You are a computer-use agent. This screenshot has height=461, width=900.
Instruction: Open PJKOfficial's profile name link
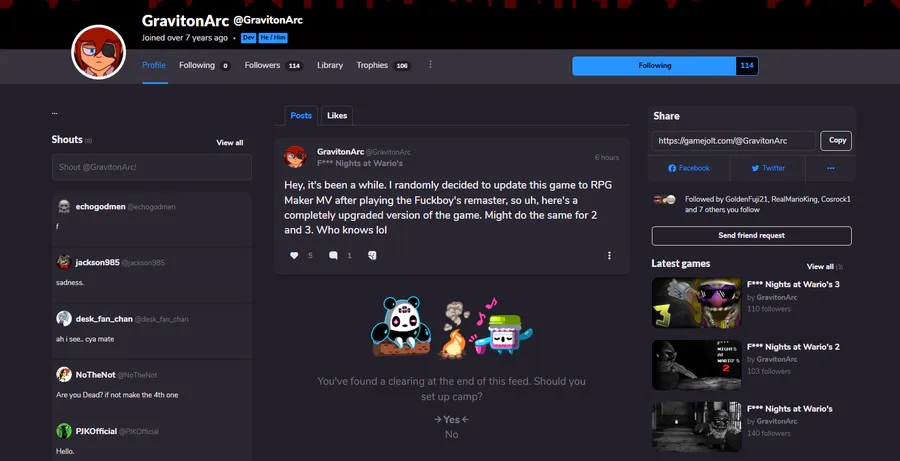[x=96, y=431]
